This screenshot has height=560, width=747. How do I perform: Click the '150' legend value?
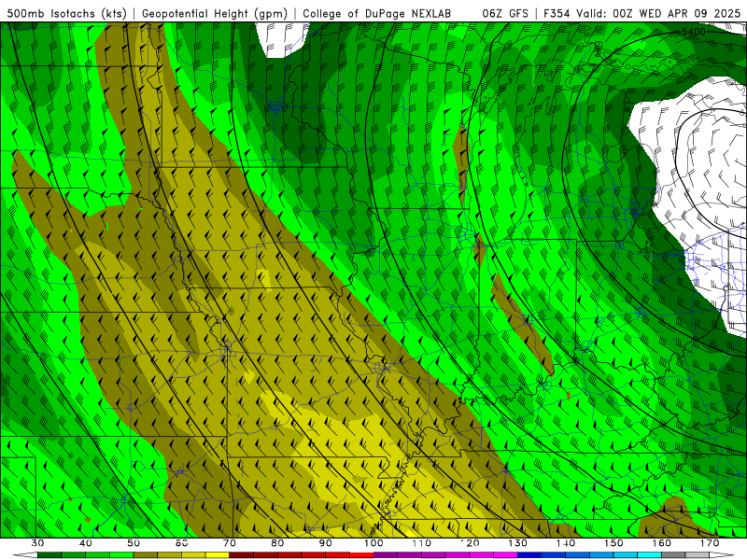613,543
